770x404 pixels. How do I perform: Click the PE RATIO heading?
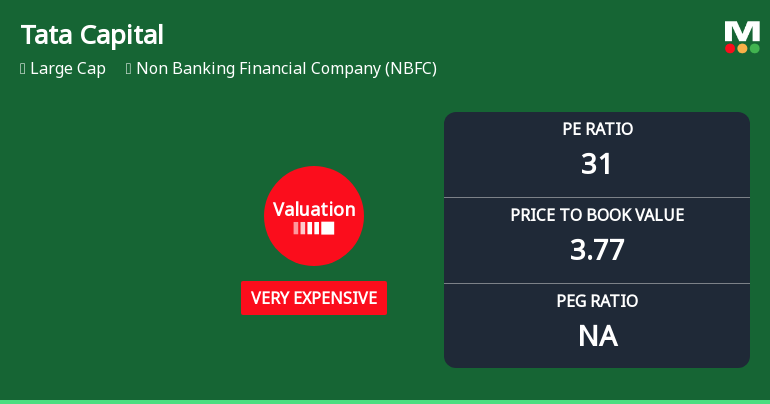(597, 129)
